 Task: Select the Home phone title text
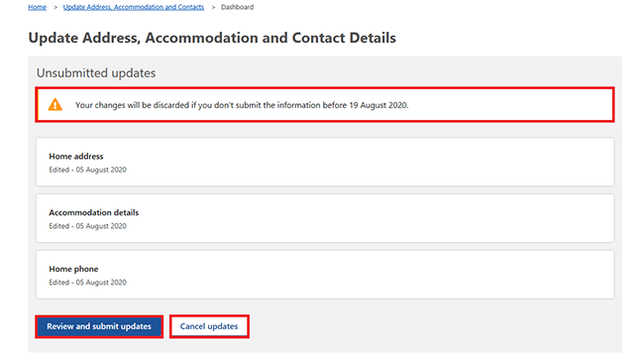(x=73, y=269)
